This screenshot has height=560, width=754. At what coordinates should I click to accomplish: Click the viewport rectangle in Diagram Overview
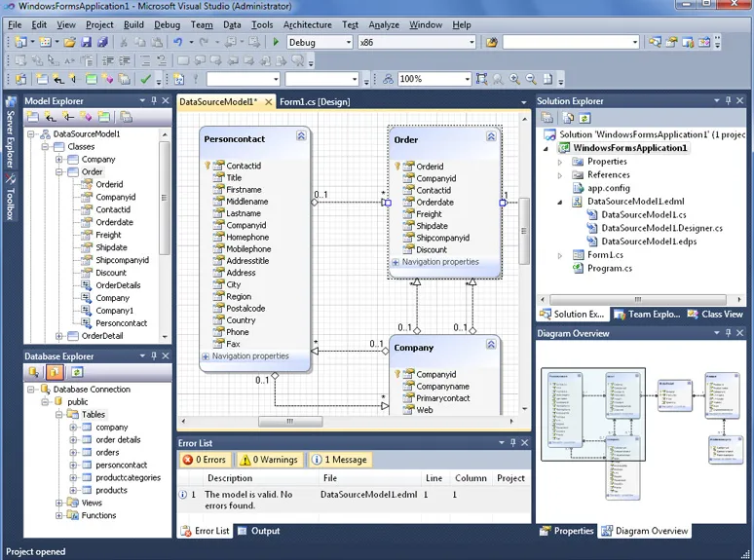[x=593, y=414]
